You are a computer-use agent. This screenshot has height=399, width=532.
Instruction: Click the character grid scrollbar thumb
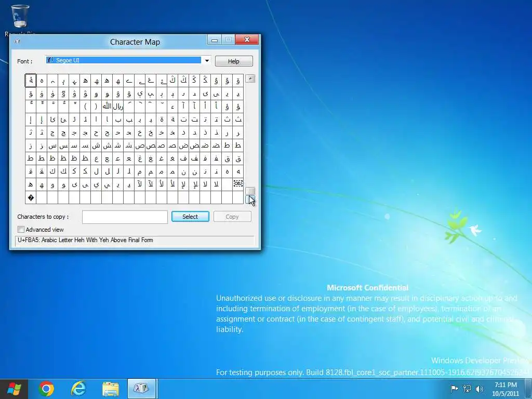point(250,191)
